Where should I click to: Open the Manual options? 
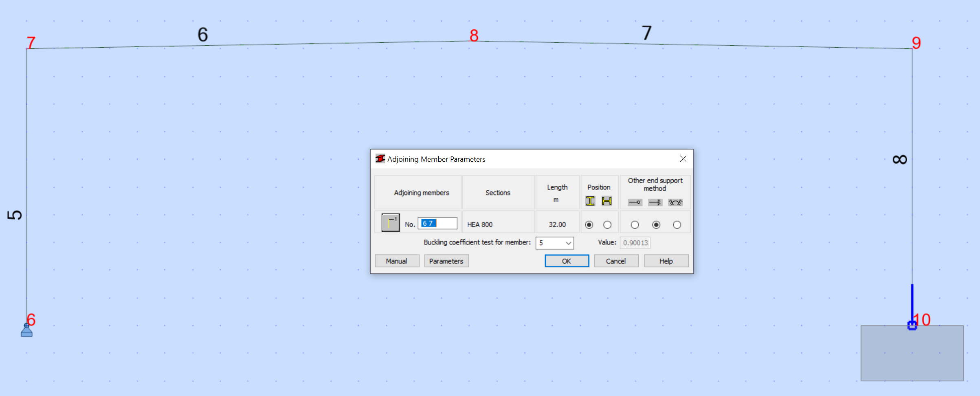pos(397,261)
